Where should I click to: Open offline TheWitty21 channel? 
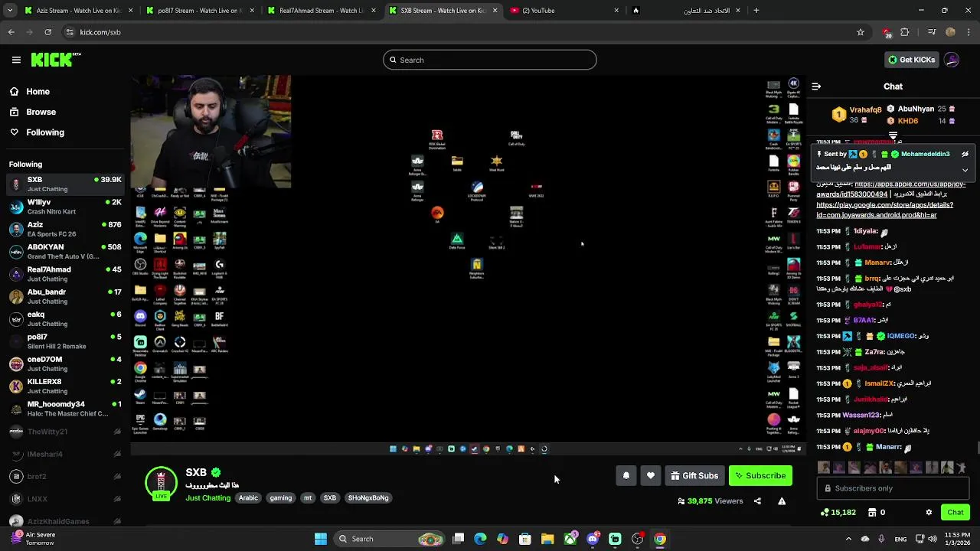64,432
